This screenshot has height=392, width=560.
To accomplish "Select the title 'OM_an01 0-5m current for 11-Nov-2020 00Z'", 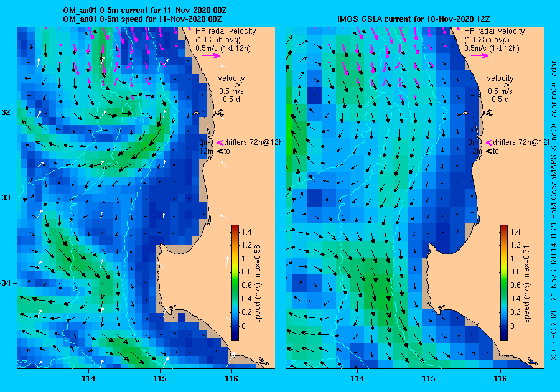I will point(144,11).
